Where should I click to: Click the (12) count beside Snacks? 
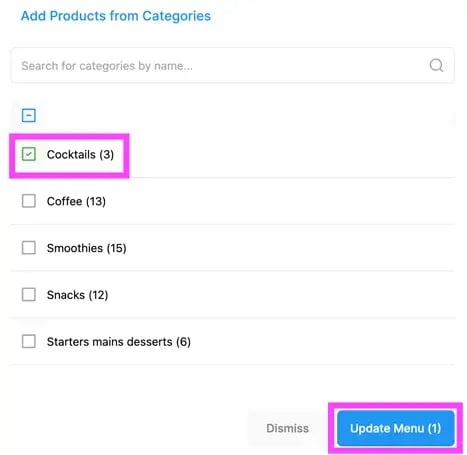pyautogui.click(x=98, y=295)
